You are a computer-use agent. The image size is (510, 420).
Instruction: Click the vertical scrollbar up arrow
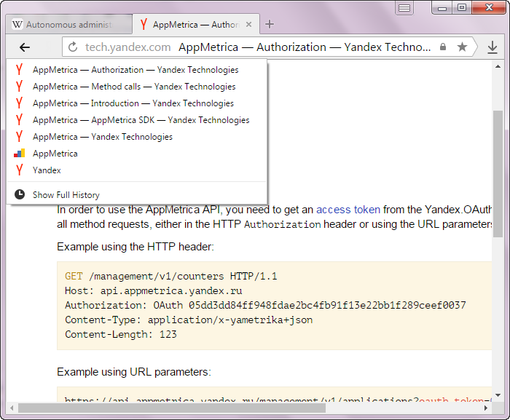pyautogui.click(x=498, y=66)
